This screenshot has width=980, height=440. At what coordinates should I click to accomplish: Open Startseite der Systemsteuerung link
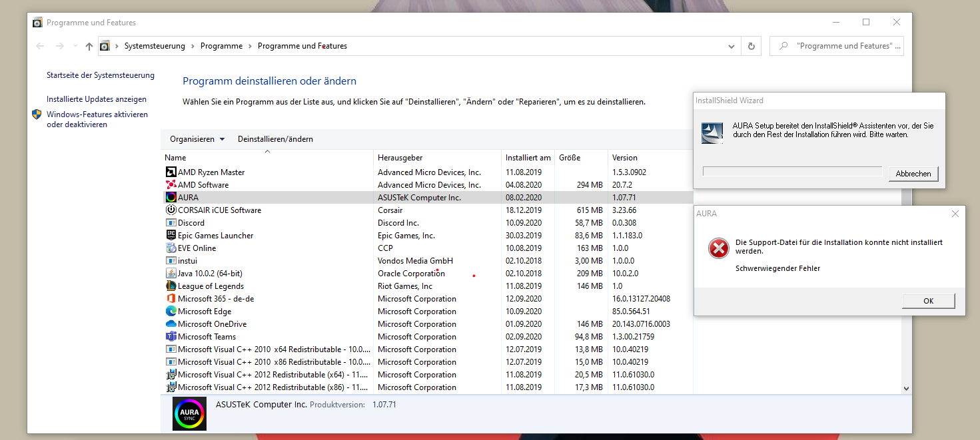pos(101,75)
